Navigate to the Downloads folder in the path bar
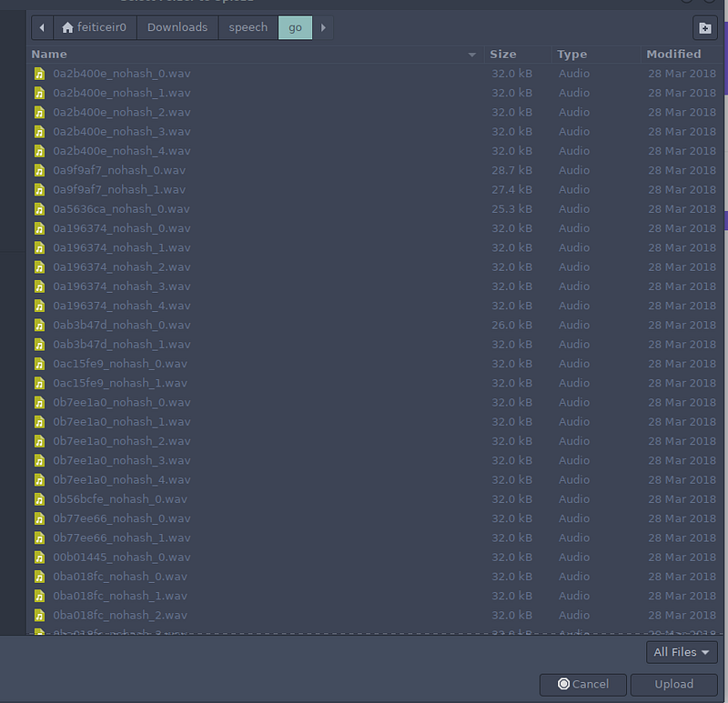The image size is (728, 703). point(177,28)
